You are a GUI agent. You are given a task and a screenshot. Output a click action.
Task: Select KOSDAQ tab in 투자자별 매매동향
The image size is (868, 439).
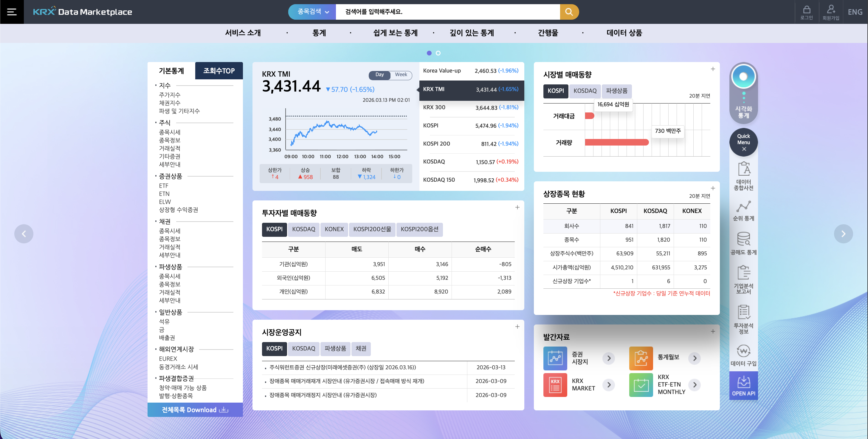point(303,229)
